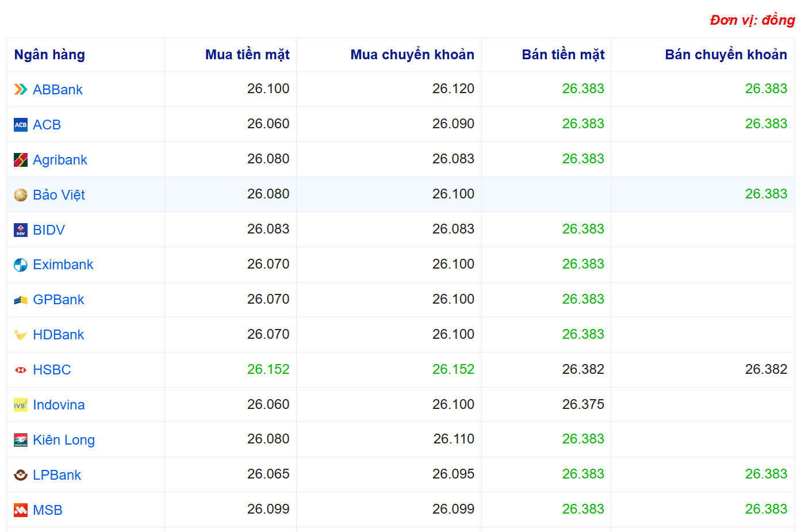This screenshot has width=801, height=532.
Task: Click the Bán tiền mặt column header
Action: (x=563, y=55)
